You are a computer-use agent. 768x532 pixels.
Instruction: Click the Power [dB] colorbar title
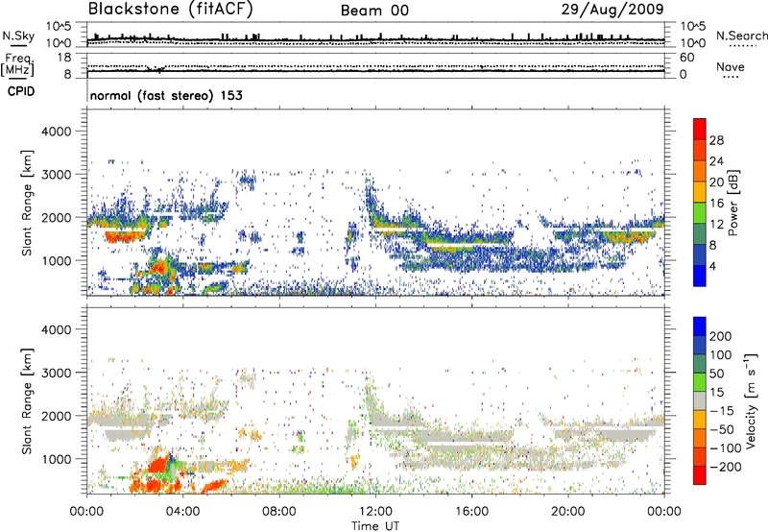[733, 203]
